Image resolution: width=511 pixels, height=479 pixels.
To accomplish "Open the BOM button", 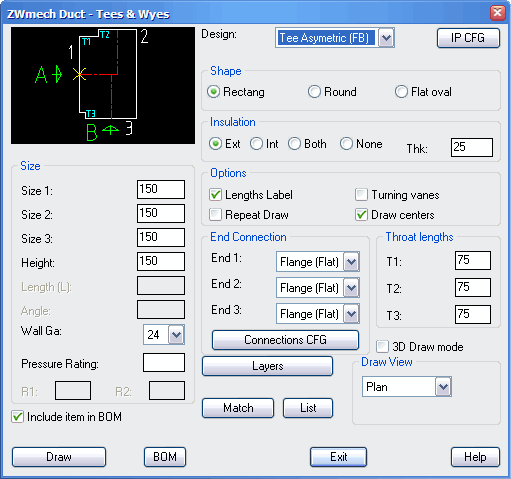I will [x=165, y=457].
